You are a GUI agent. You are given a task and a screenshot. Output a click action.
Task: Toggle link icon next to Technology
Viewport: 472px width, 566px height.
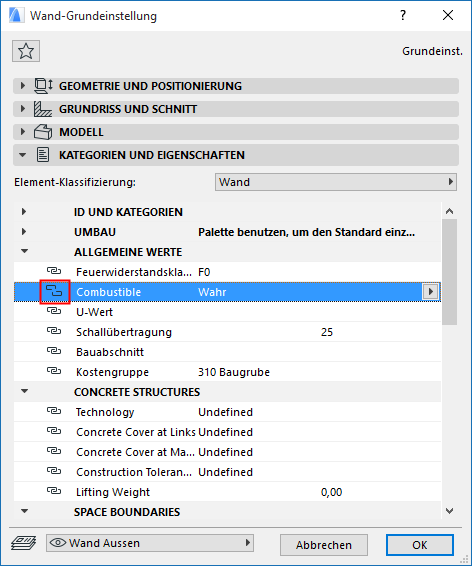[54, 411]
